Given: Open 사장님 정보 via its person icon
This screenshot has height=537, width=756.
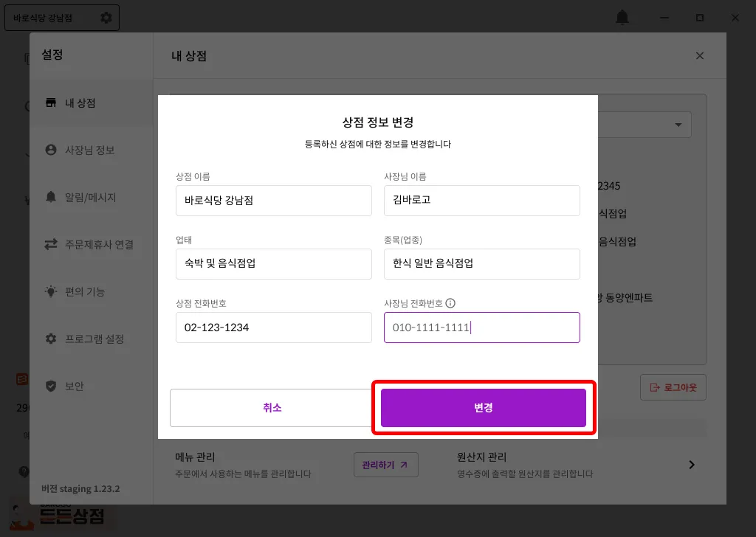Looking at the screenshot, I should pyautogui.click(x=51, y=150).
